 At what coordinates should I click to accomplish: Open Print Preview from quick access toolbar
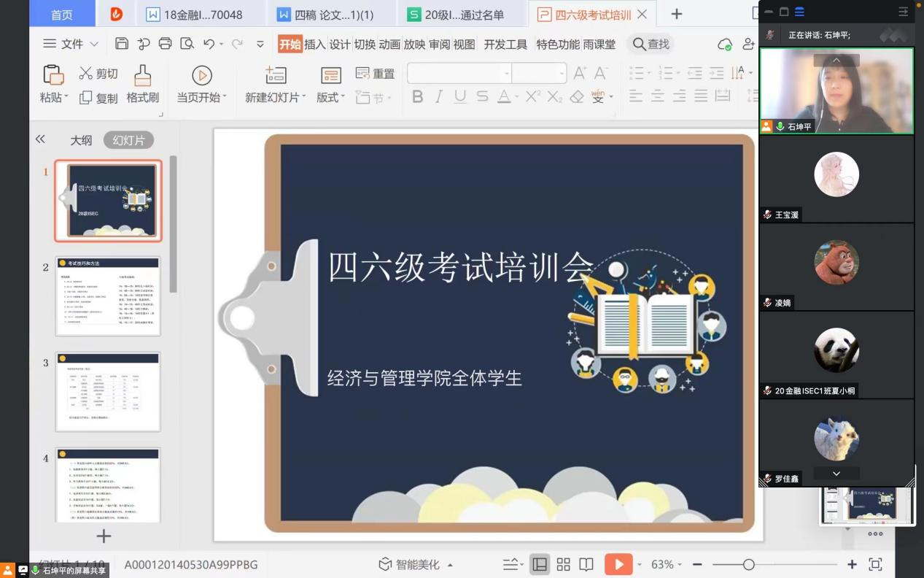pyautogui.click(x=187, y=44)
